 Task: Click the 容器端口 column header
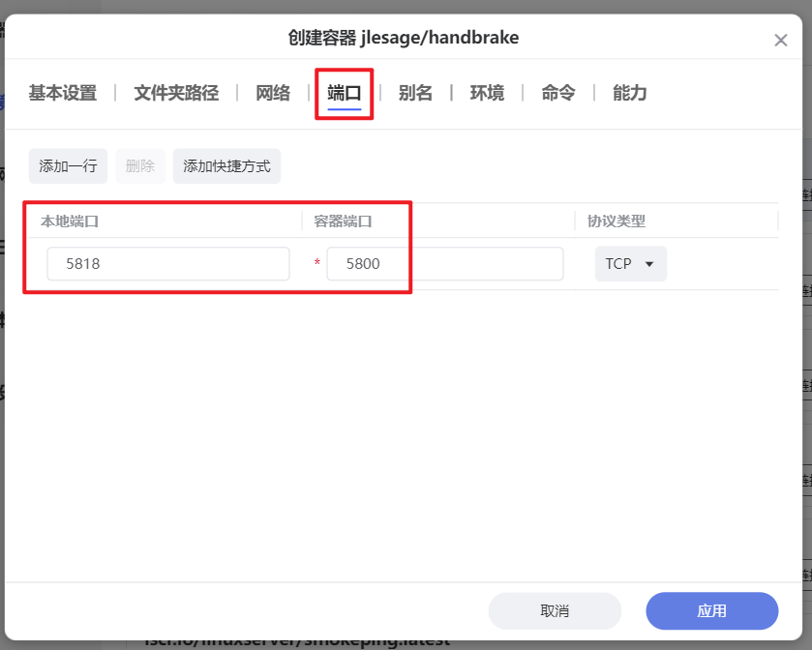pyautogui.click(x=343, y=222)
